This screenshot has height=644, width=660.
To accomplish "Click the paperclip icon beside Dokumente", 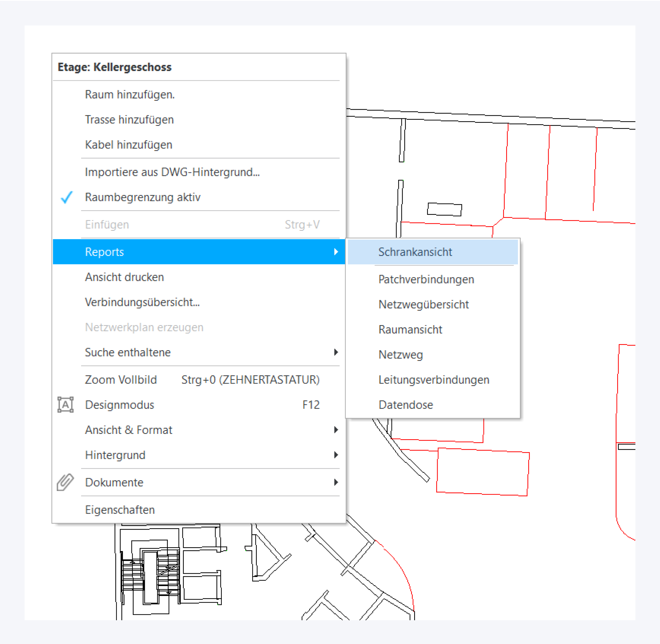I will coord(65,482).
